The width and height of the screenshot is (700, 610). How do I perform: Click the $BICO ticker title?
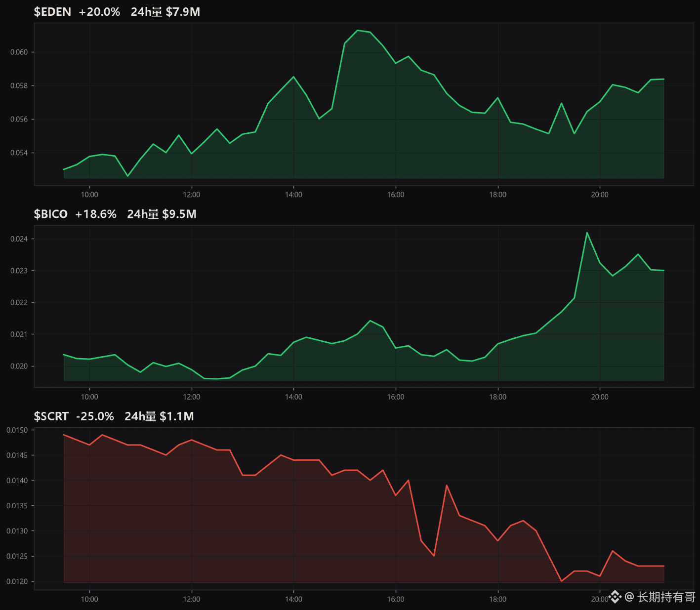pyautogui.click(x=51, y=214)
